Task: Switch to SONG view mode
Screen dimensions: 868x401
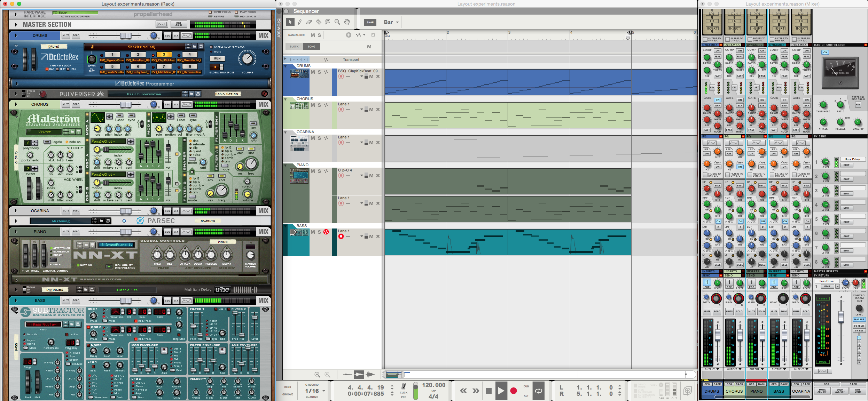Action: (312, 47)
